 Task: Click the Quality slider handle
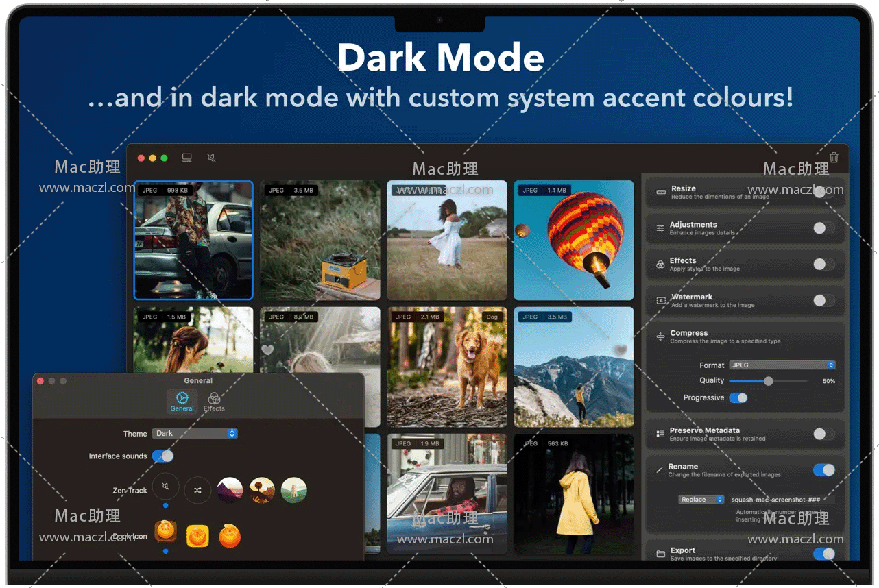[769, 381]
